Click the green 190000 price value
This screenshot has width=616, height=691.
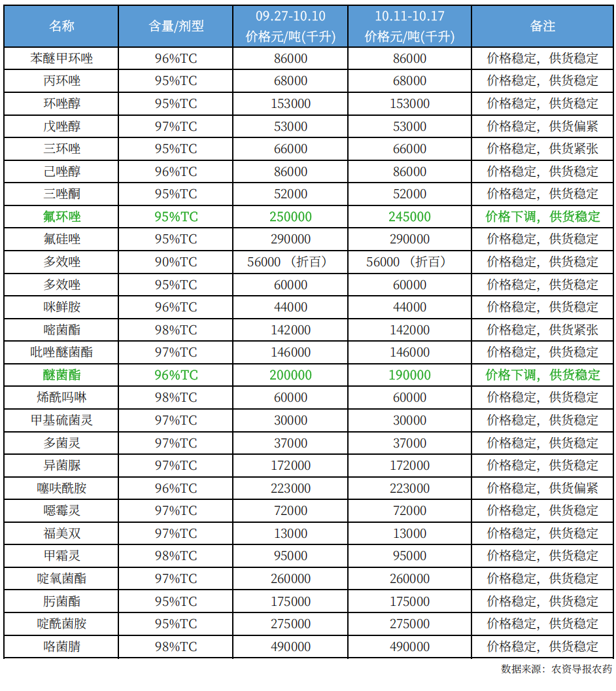click(409, 375)
